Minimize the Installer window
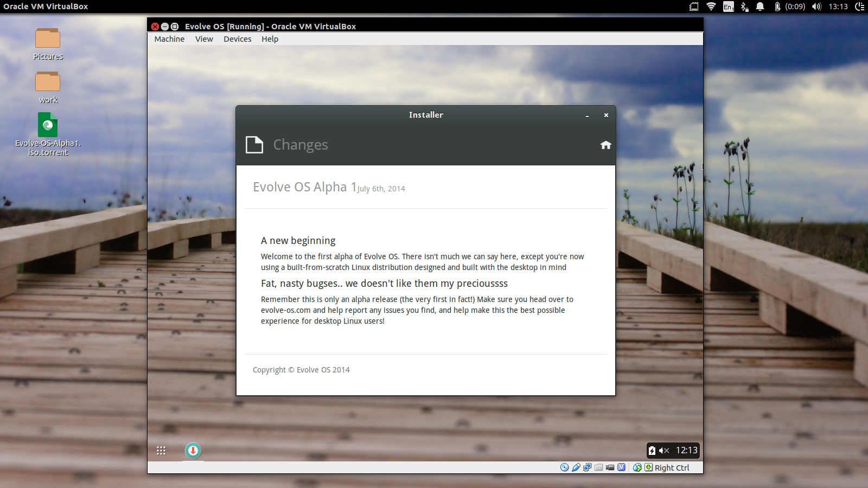This screenshot has width=868, height=488. tap(587, 115)
